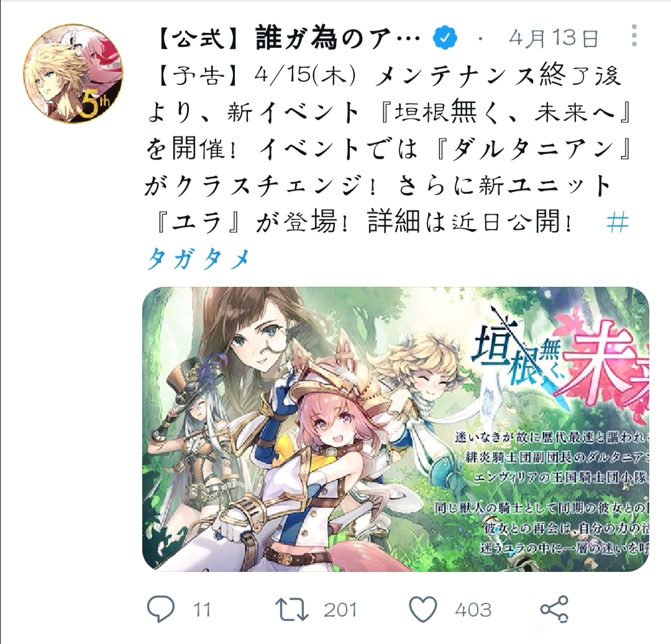Retweet this post using the arrows icon
This screenshot has height=644, width=671.
291,609
